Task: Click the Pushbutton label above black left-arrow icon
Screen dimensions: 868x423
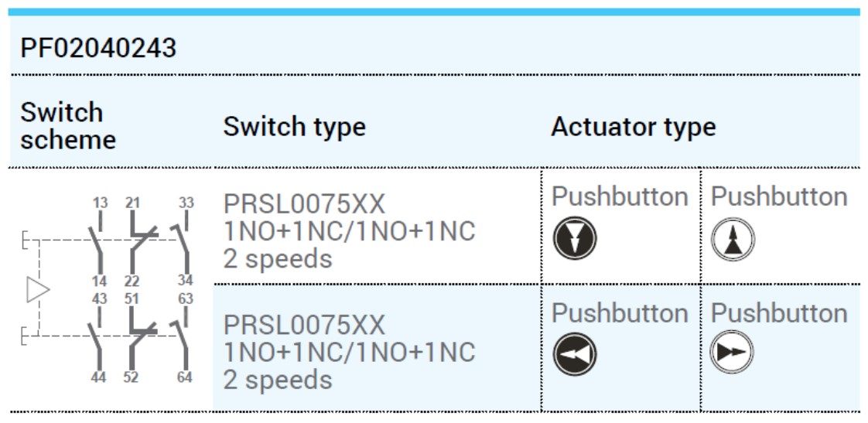Action: point(620,313)
